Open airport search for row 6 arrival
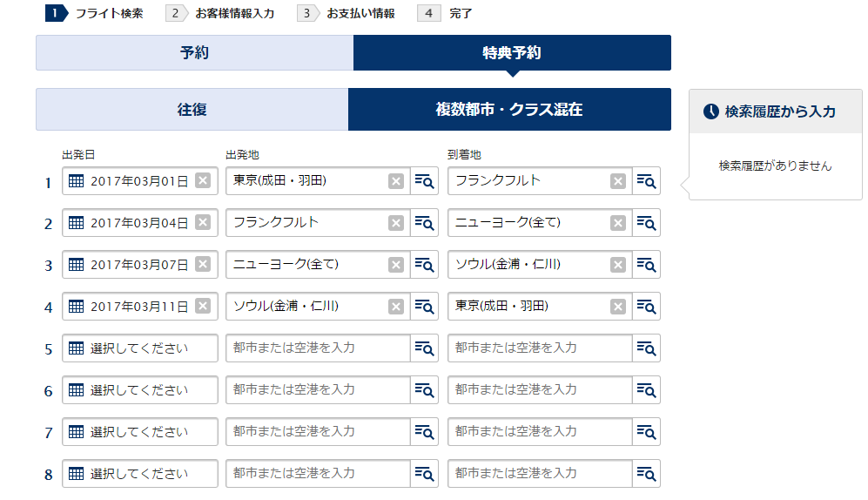 tap(646, 390)
